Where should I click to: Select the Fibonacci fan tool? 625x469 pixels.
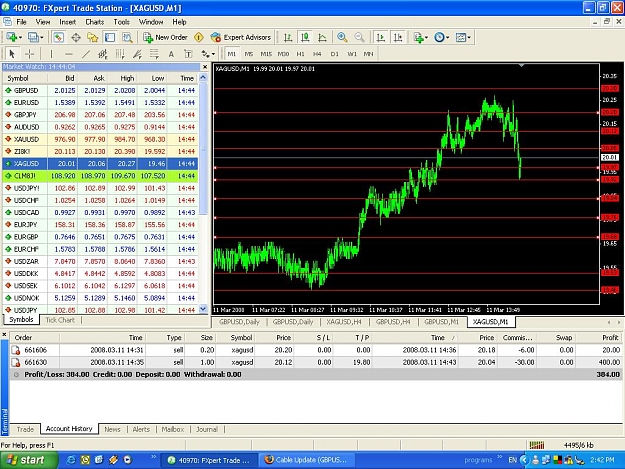137,54
